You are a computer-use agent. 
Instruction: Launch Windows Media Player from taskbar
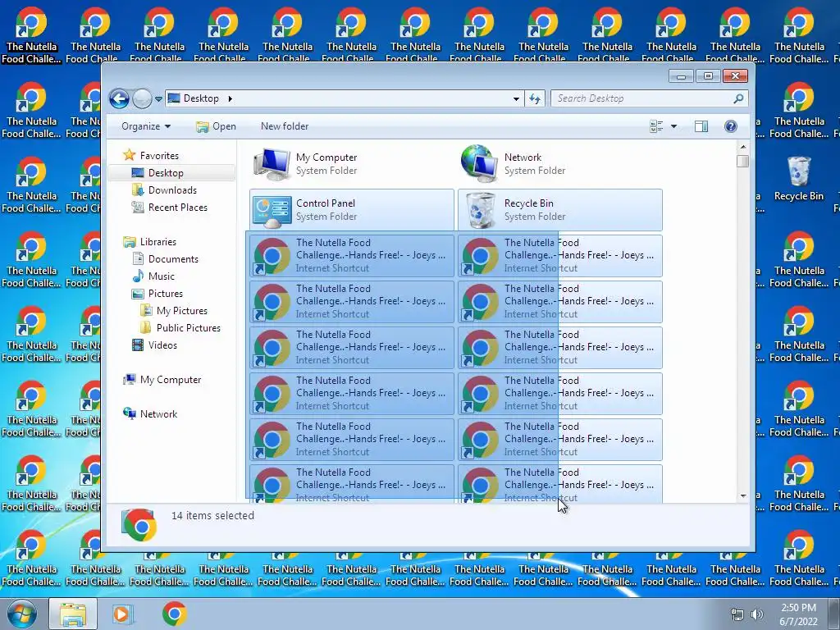[x=123, y=614]
